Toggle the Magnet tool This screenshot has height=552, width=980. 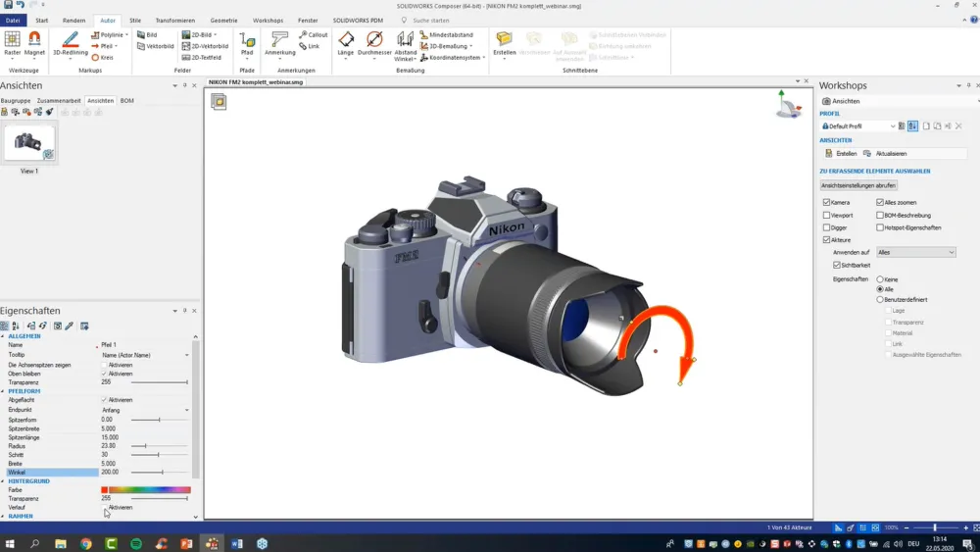click(34, 44)
